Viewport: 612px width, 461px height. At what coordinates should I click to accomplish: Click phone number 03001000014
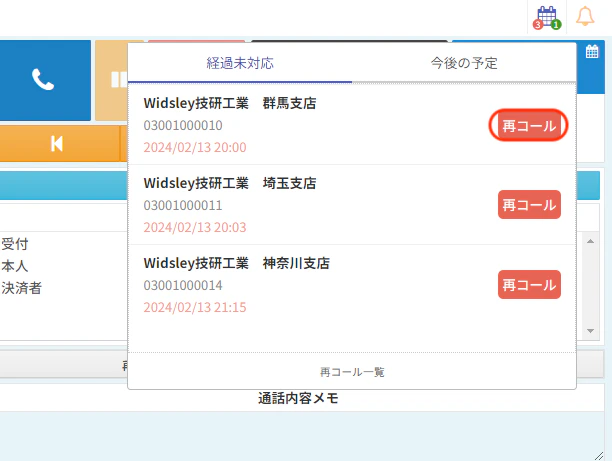[183, 285]
